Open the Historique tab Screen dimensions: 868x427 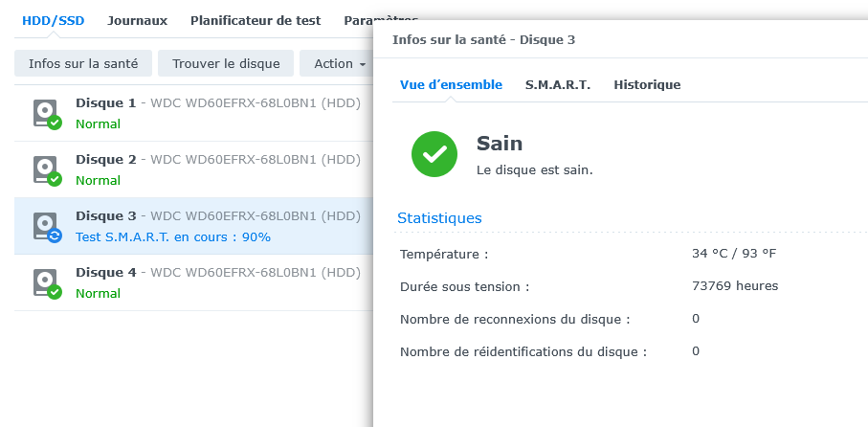tap(647, 84)
